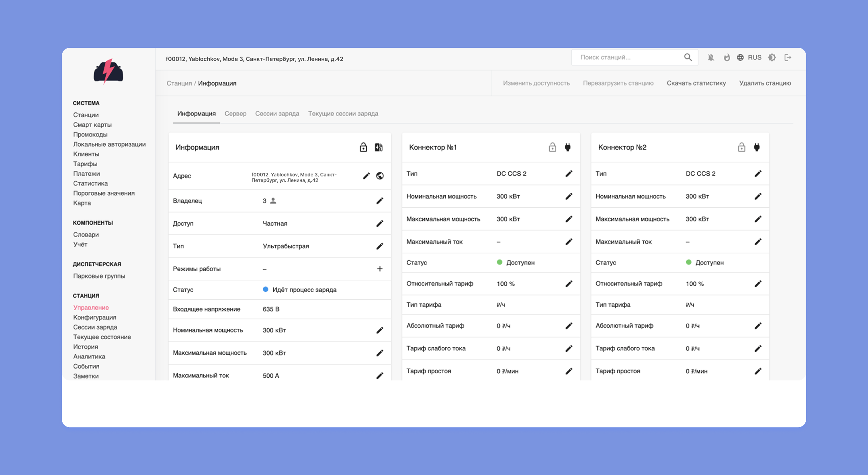Click Удалить станцию button
This screenshot has width=868, height=475.
(x=765, y=83)
